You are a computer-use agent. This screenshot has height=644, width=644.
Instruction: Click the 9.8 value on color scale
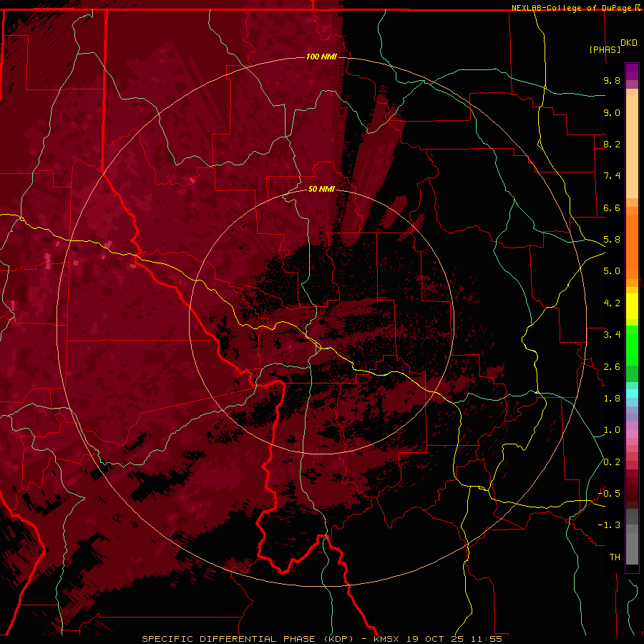point(612,80)
